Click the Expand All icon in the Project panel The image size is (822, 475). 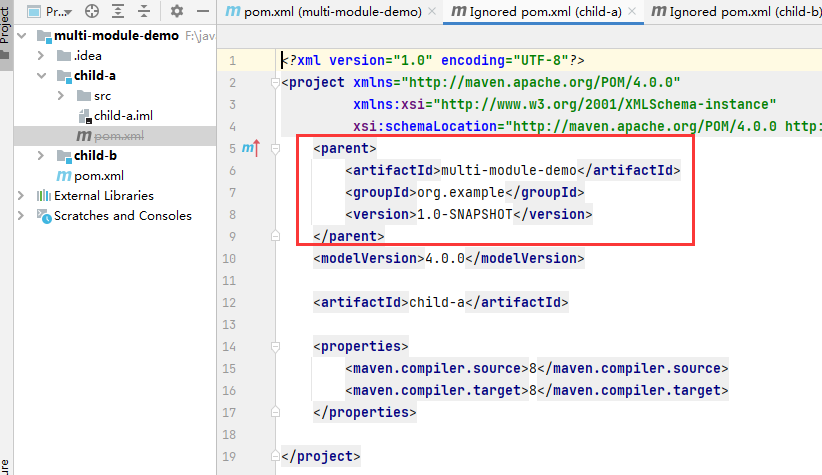click(118, 11)
